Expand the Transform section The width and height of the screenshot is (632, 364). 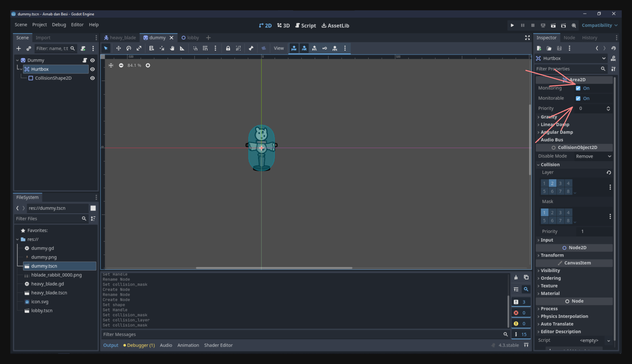pos(552,255)
